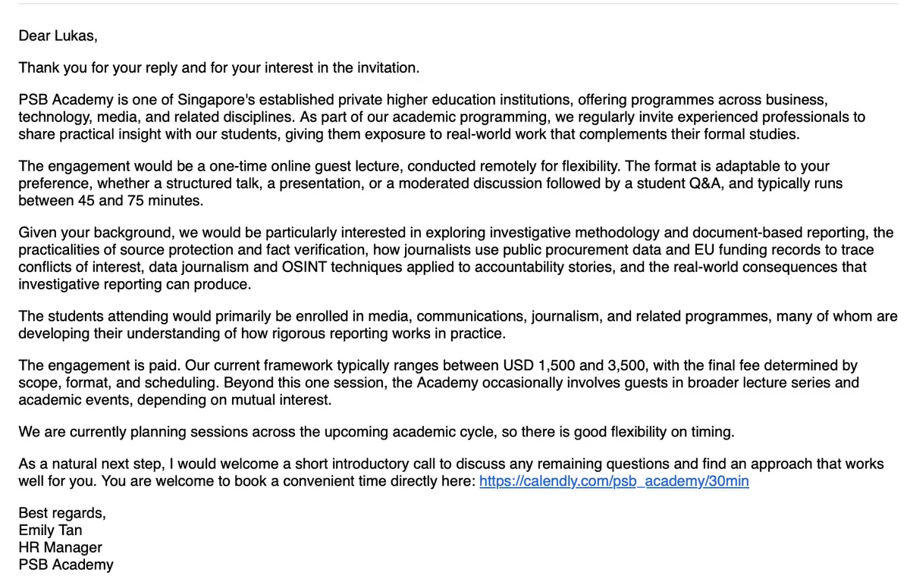Click the opening words "PSB Academy is one of Singapore's"

[x=129, y=100]
